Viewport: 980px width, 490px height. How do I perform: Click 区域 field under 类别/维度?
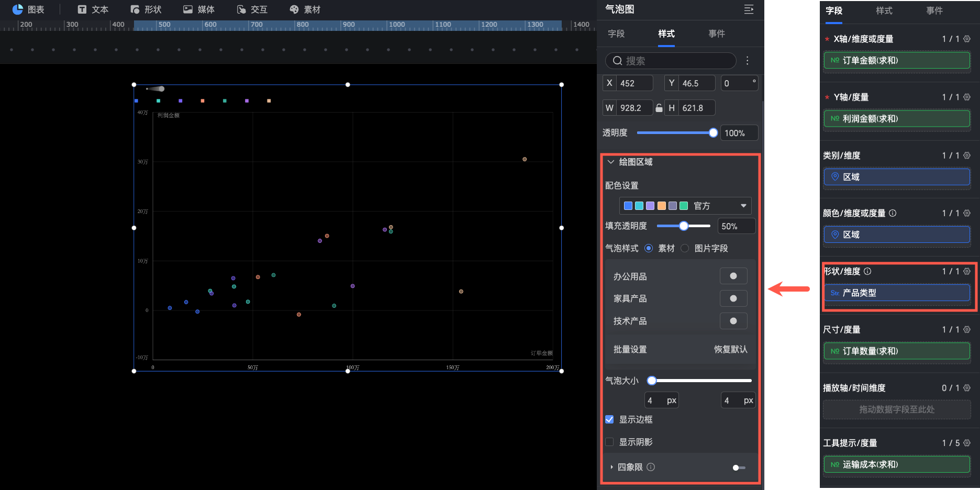pyautogui.click(x=897, y=177)
